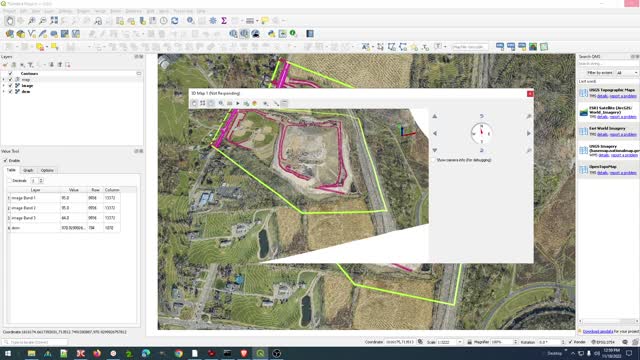Open the All filter dropdown in Search QMS
Image resolution: width=640 pixels, height=360 pixels.
(627, 73)
